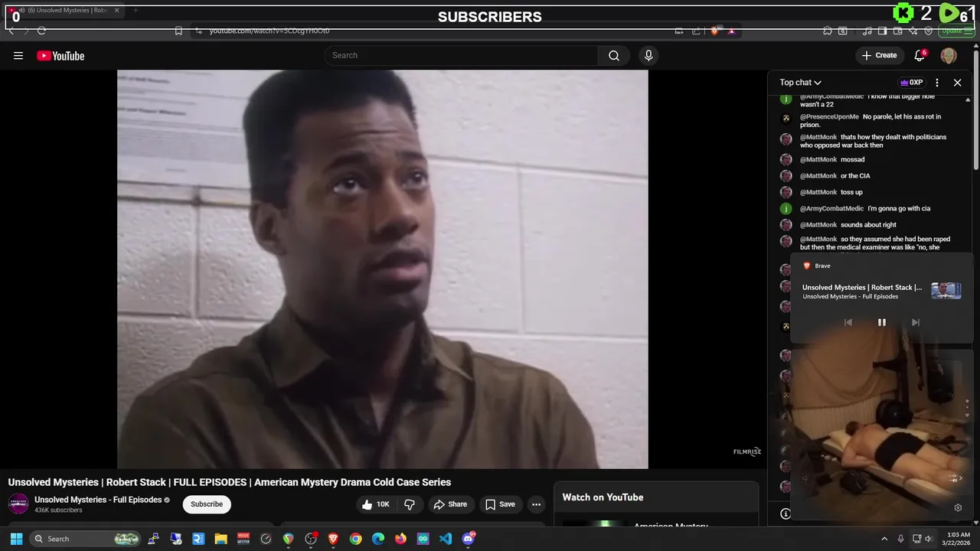Open the Create menu
980x551 pixels.
[x=879, y=55]
